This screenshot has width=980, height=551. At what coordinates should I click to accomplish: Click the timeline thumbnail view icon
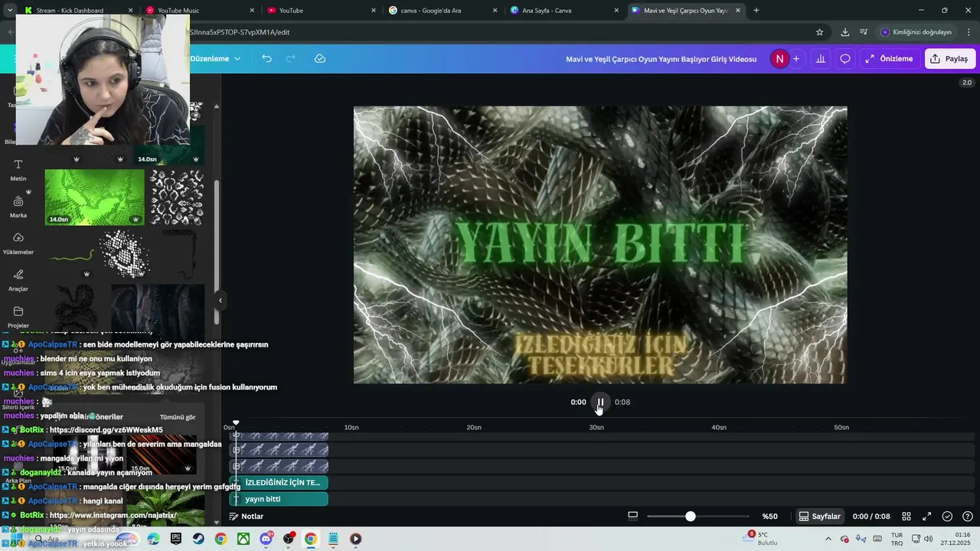632,517
